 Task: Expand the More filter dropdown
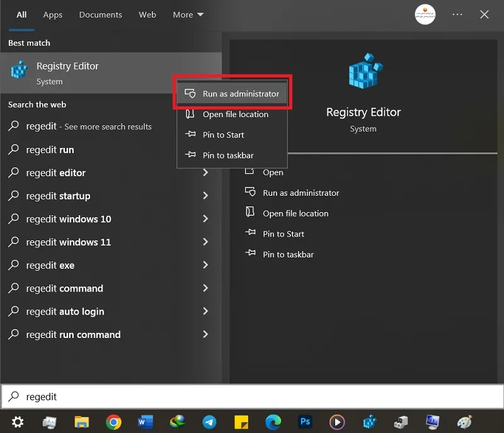[188, 14]
